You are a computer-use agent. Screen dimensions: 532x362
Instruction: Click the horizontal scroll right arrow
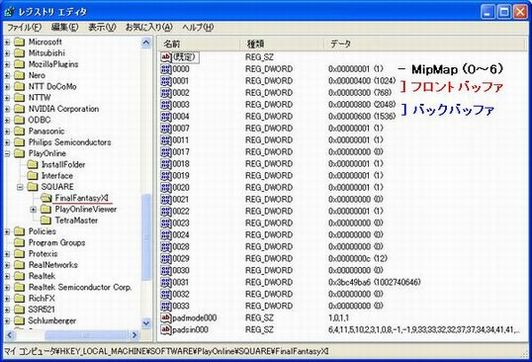(x=134, y=335)
